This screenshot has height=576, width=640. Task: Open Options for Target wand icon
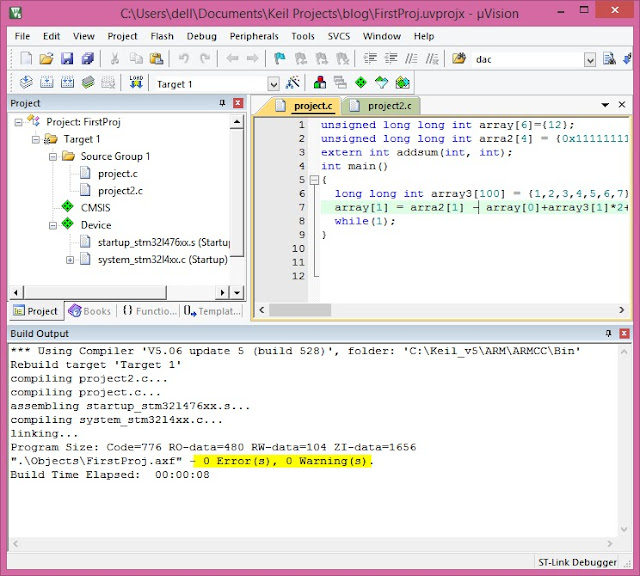point(293,83)
